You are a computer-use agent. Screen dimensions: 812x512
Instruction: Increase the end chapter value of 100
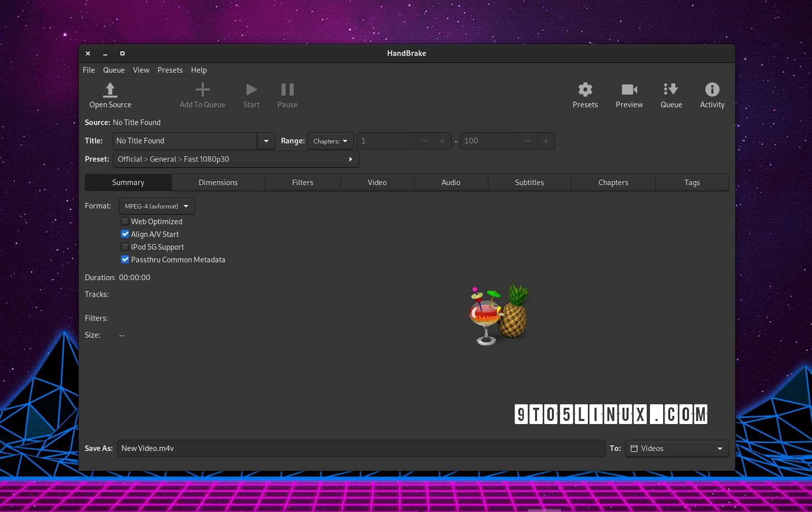[545, 141]
